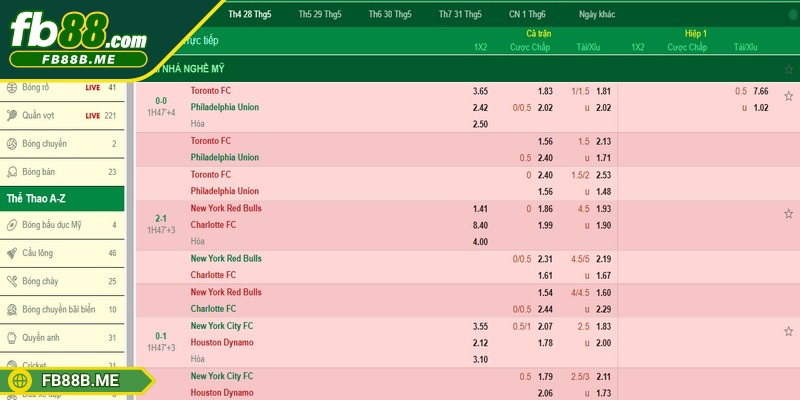The height and width of the screenshot is (400, 800).
Task: Click the baseball icon beside Bóng chày
Action: click(12, 281)
